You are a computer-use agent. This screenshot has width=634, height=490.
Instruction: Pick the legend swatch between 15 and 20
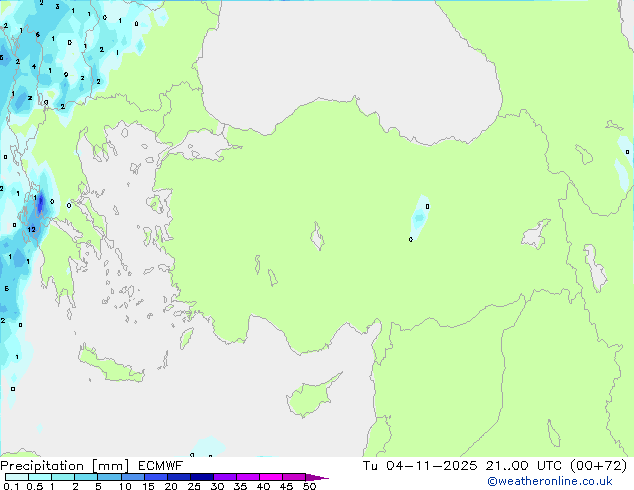tap(156, 477)
